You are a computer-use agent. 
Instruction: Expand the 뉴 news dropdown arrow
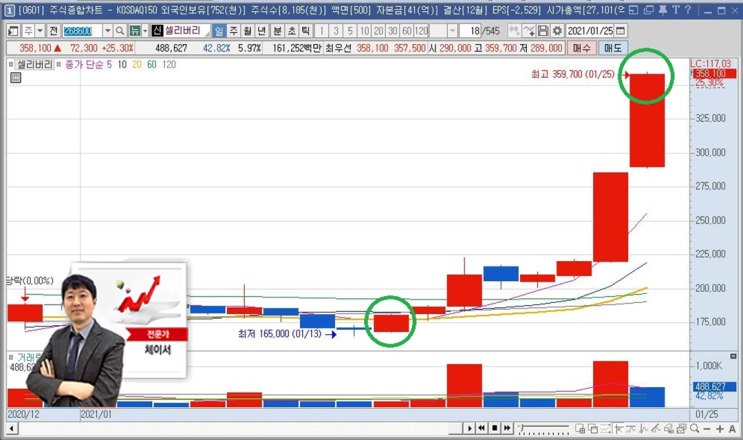click(145, 31)
